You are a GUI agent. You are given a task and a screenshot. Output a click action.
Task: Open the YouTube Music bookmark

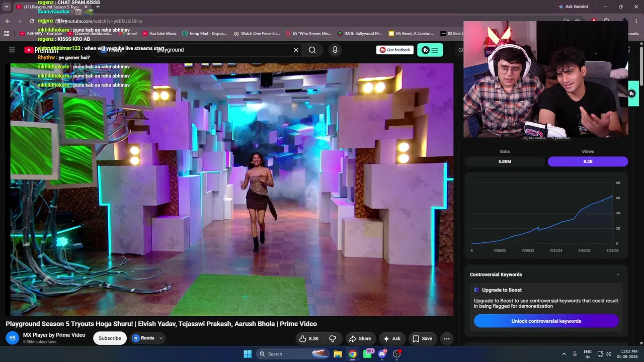[x=159, y=34]
